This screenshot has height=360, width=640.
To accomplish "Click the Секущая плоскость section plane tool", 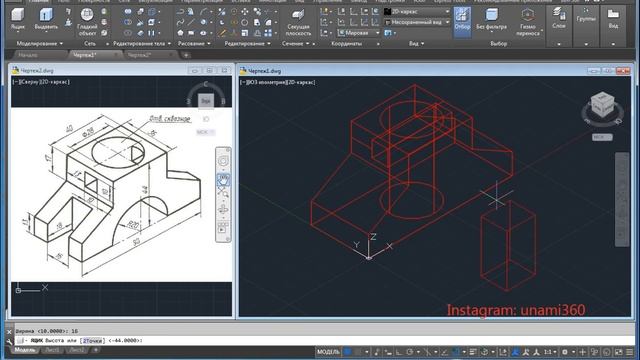I will [298, 22].
